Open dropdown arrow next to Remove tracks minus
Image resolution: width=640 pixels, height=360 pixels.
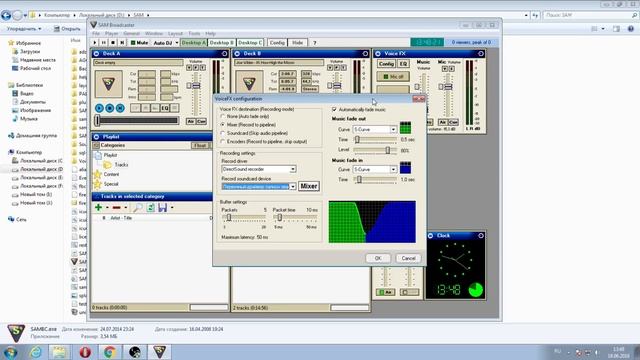(126, 208)
